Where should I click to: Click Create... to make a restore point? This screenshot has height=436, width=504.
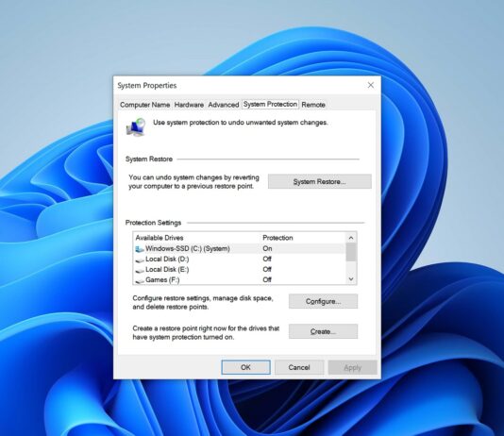323,331
